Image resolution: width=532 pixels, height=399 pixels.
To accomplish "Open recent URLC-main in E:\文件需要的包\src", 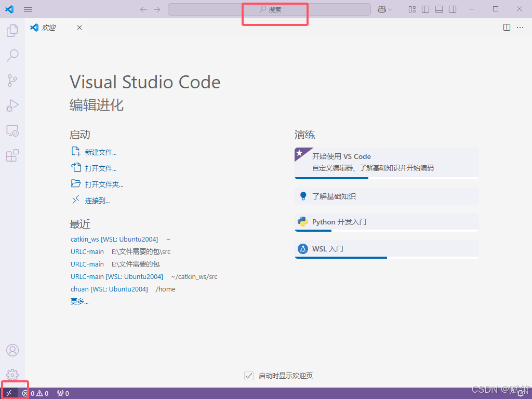I will point(87,252).
